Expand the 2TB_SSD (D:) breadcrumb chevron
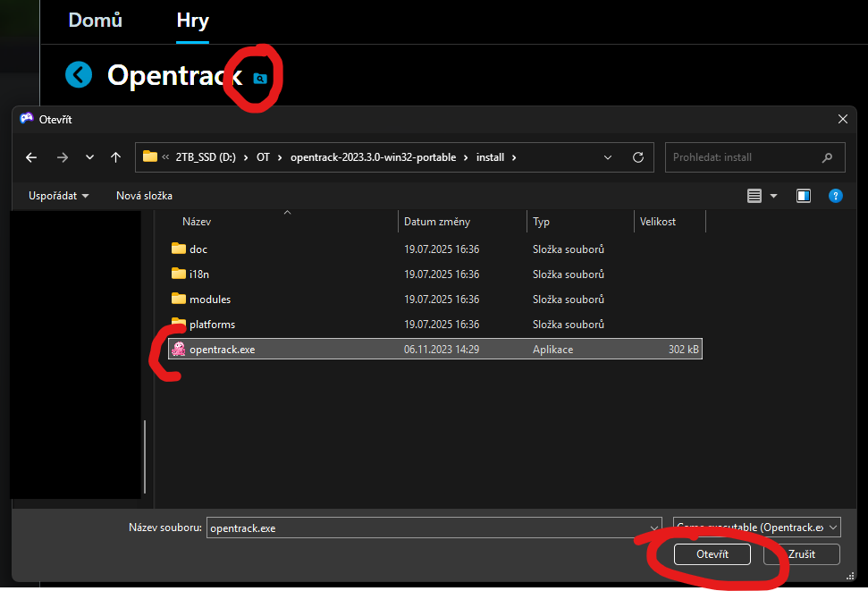This screenshot has width=868, height=591. (246, 157)
